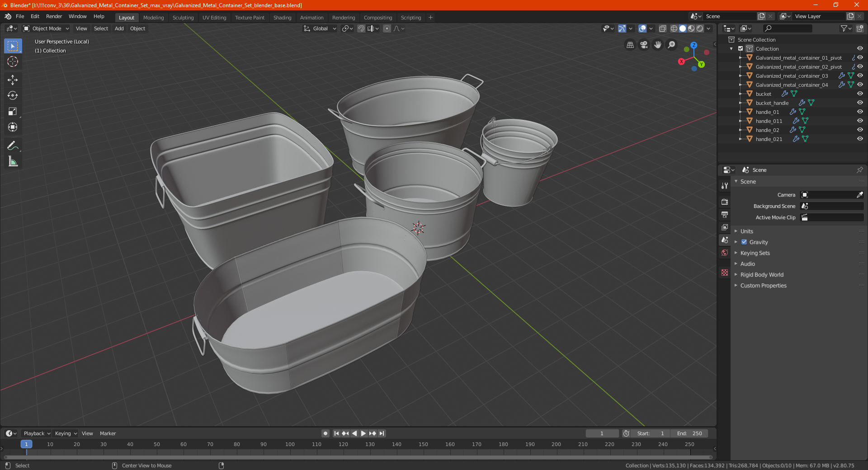Hide handle_01 with its eye icon
The image size is (868, 470).
click(860, 112)
